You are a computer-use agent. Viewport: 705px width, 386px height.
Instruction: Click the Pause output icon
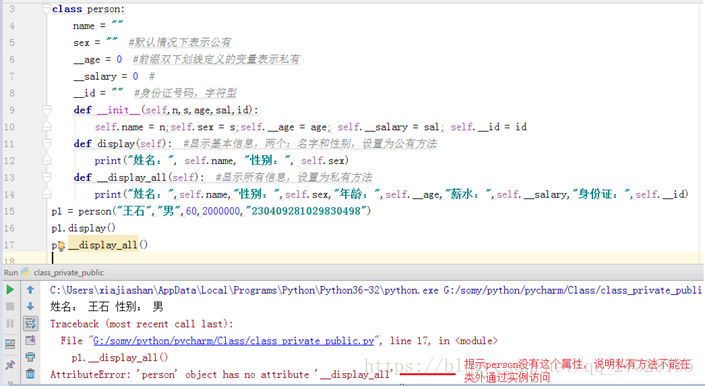point(10,323)
